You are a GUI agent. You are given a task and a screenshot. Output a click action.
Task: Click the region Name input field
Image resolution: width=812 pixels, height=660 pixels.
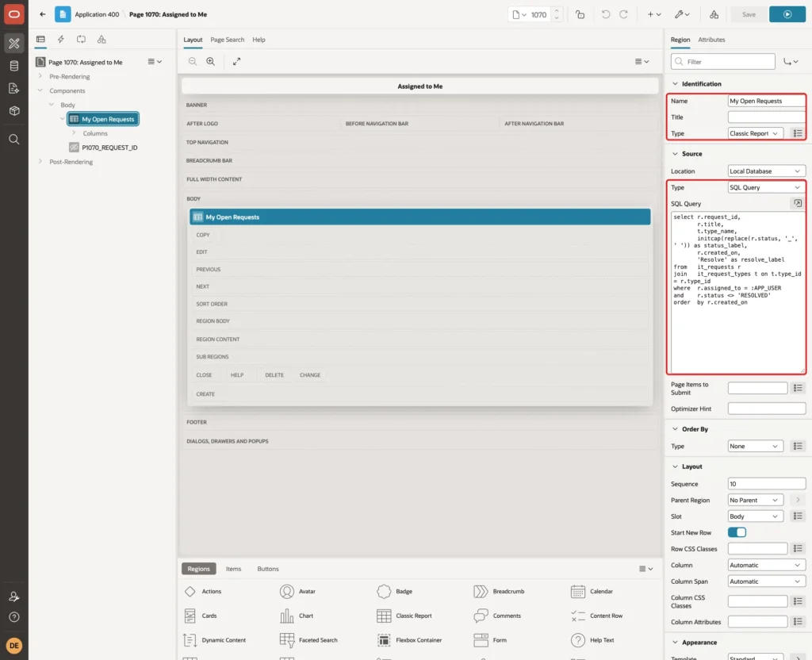(767, 101)
